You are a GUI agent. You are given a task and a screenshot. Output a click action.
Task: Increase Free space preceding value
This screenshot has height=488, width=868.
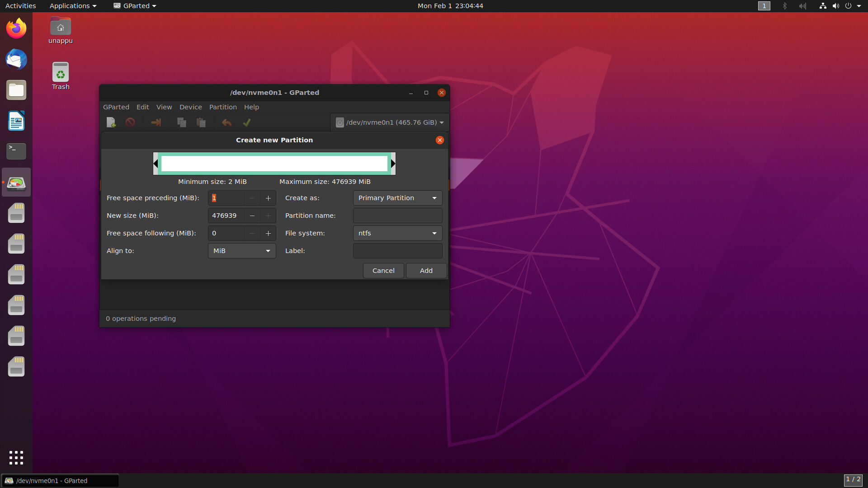pyautogui.click(x=268, y=198)
